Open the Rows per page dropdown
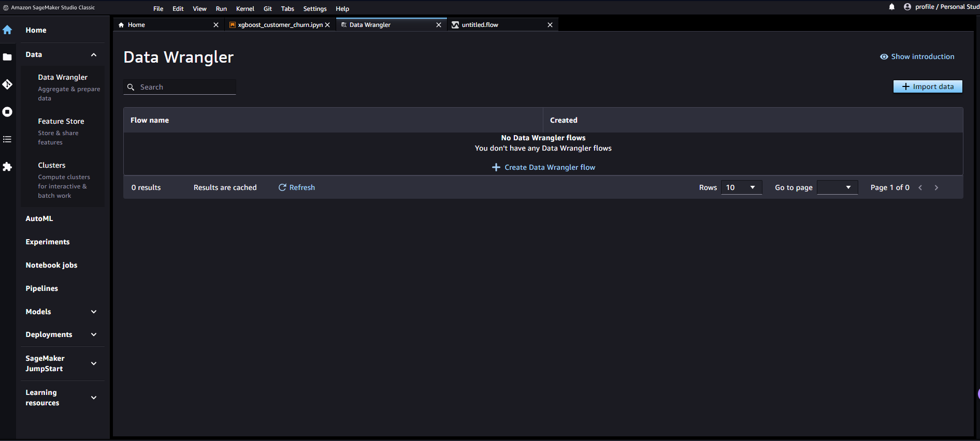Screen dimensions: 980x441 (x=741, y=187)
